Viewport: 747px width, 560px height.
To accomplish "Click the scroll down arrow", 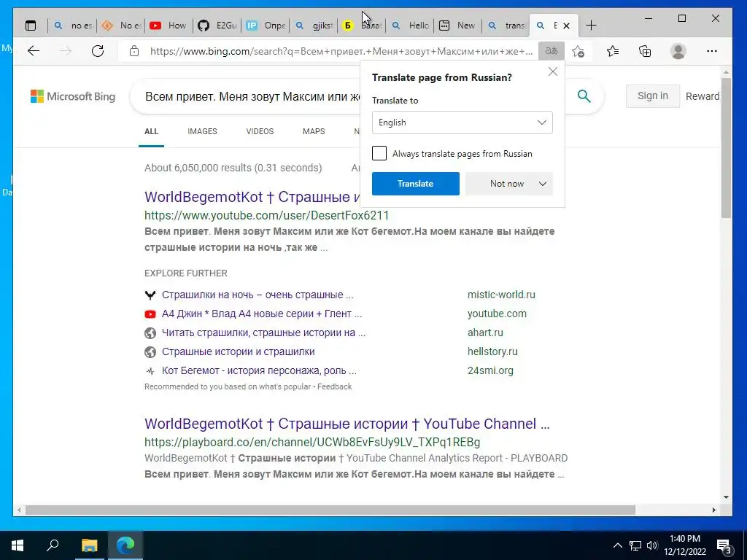I will (x=726, y=497).
